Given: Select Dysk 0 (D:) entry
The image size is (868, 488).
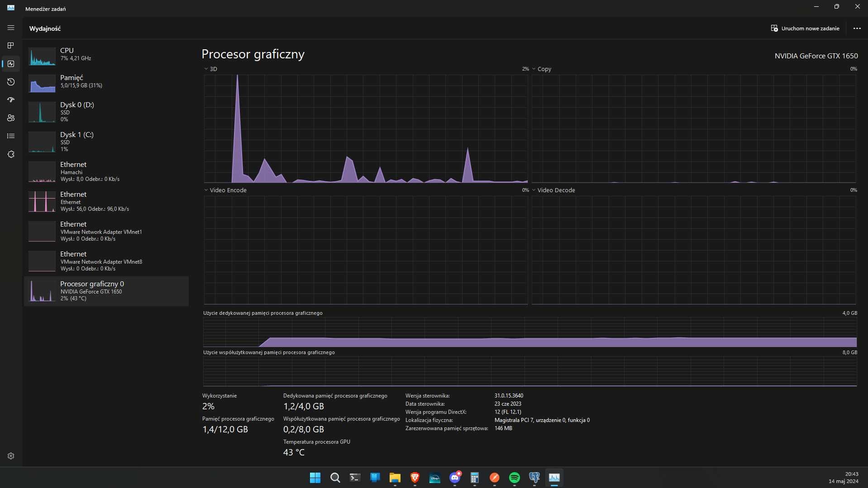Looking at the screenshot, I should click(x=106, y=112).
